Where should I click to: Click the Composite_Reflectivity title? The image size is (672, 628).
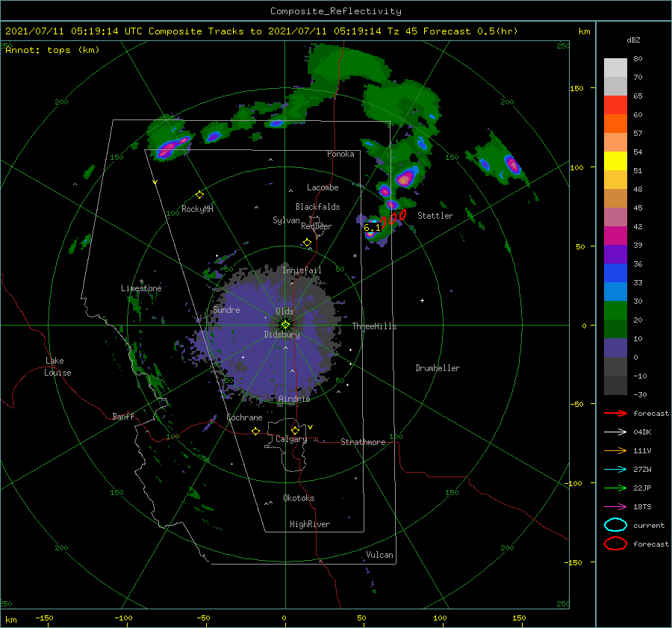click(335, 11)
